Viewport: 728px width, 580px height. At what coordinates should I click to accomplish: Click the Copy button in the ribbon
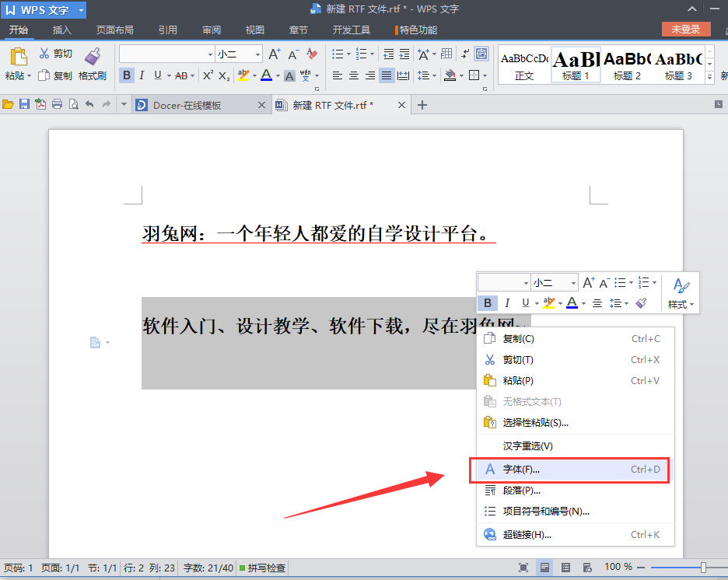click(55, 75)
